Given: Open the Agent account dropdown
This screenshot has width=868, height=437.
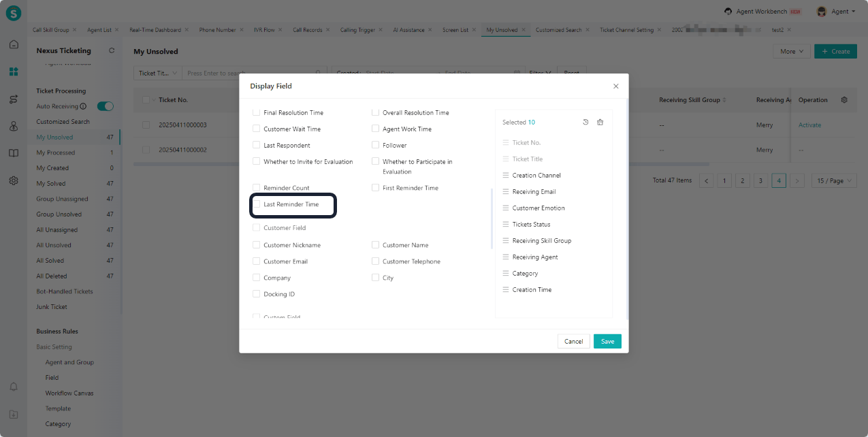Looking at the screenshot, I should [x=836, y=12].
